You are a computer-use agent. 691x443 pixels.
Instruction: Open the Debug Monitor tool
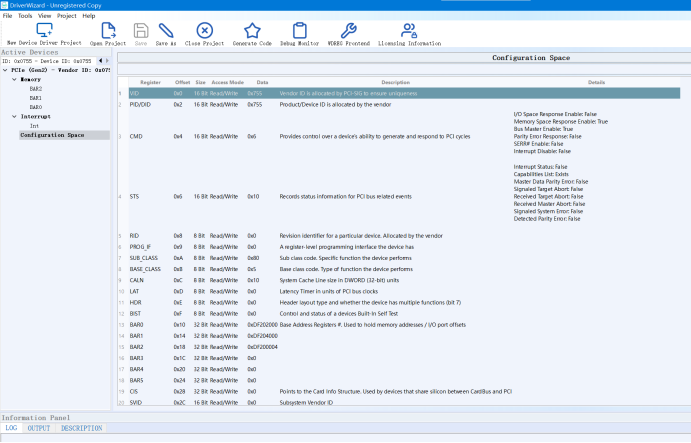tap(301, 30)
